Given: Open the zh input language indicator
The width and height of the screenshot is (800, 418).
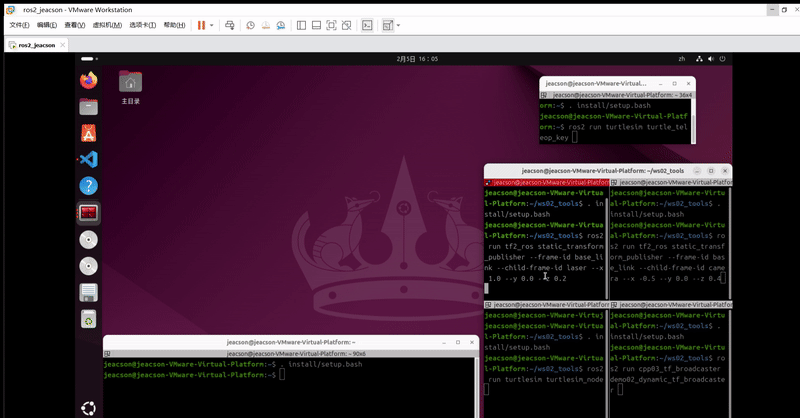Looking at the screenshot, I should click(x=683, y=59).
